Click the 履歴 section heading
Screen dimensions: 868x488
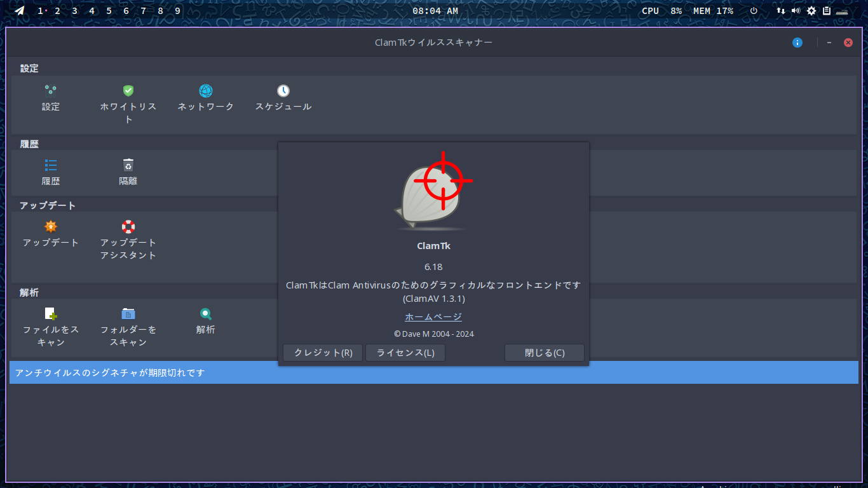[x=29, y=144]
